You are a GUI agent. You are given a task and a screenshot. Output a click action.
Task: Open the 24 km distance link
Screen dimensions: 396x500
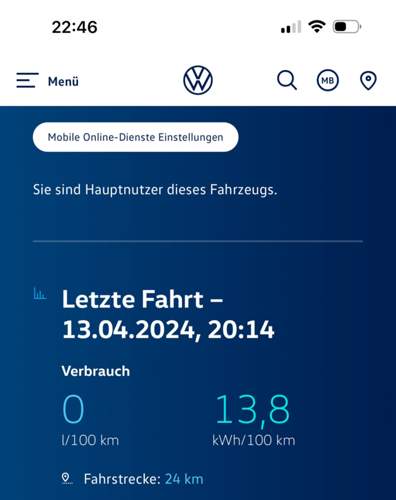click(184, 479)
